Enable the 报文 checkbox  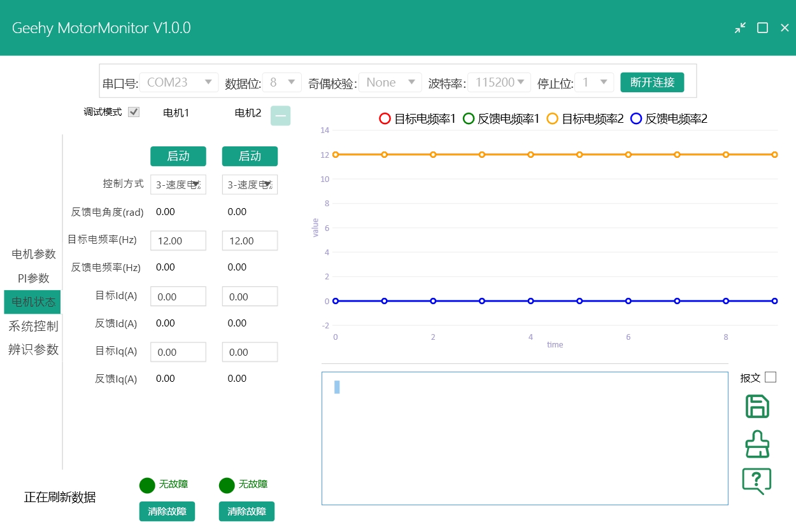(x=771, y=377)
